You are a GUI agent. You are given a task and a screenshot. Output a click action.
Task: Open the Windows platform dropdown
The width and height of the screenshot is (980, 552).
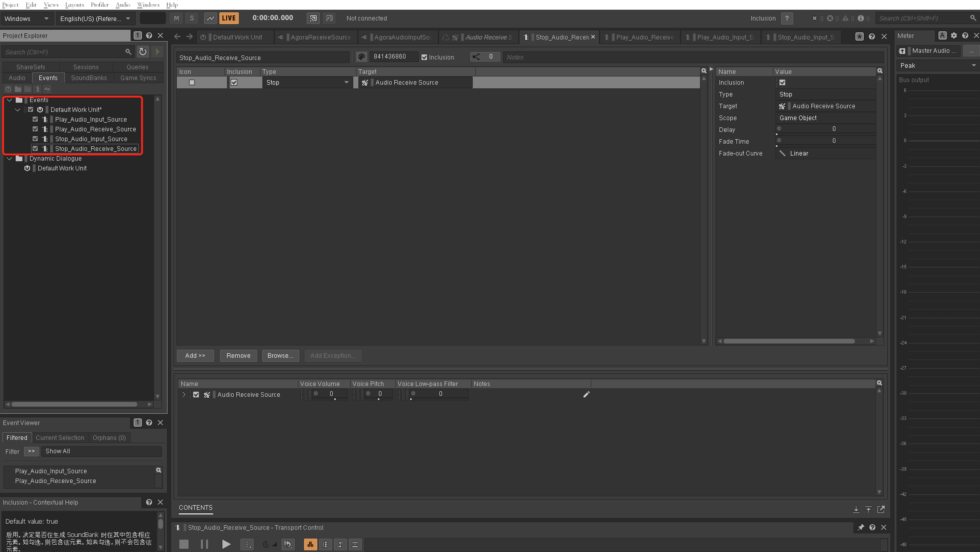pyautogui.click(x=27, y=18)
